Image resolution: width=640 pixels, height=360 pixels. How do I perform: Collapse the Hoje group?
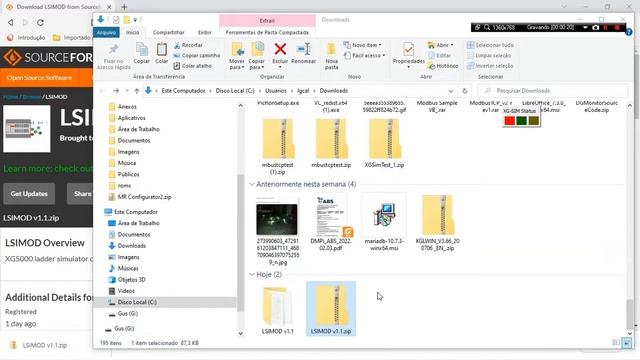click(x=252, y=274)
